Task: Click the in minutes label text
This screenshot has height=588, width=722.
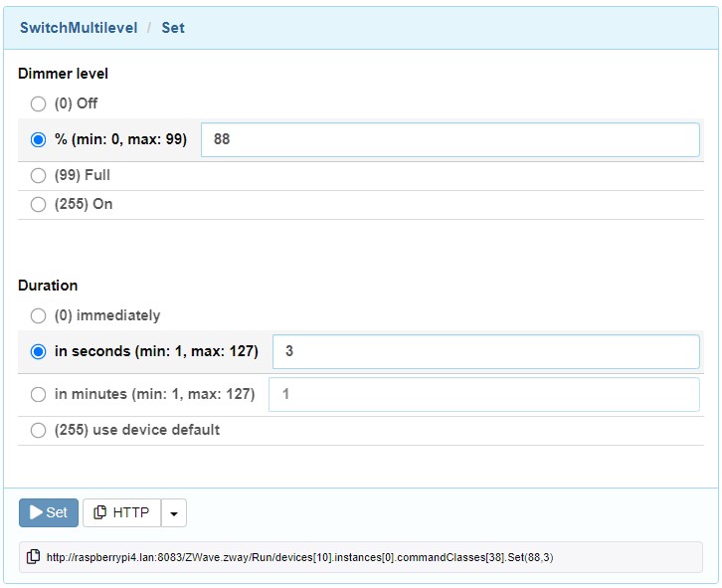Action: (x=154, y=394)
